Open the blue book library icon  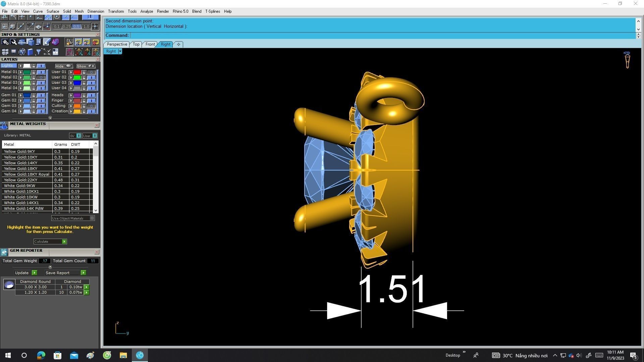click(x=30, y=52)
